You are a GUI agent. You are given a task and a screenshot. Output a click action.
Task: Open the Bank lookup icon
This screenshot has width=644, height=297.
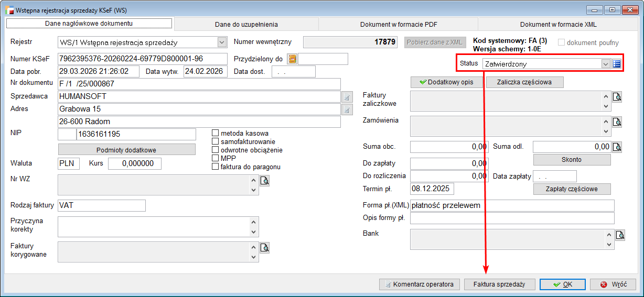pyautogui.click(x=620, y=235)
